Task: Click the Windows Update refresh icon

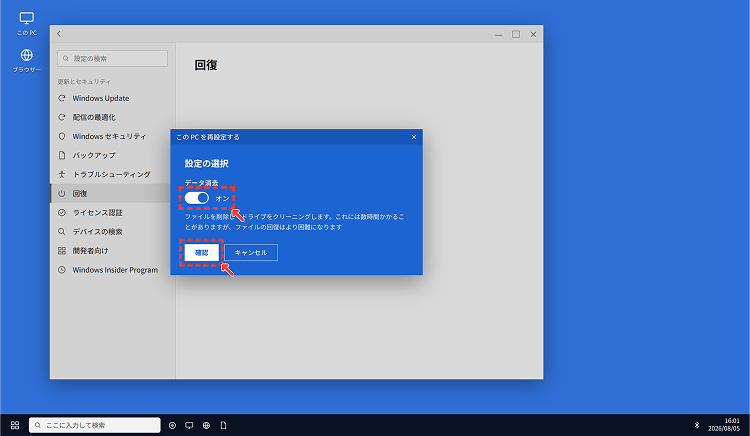Action: coord(62,98)
